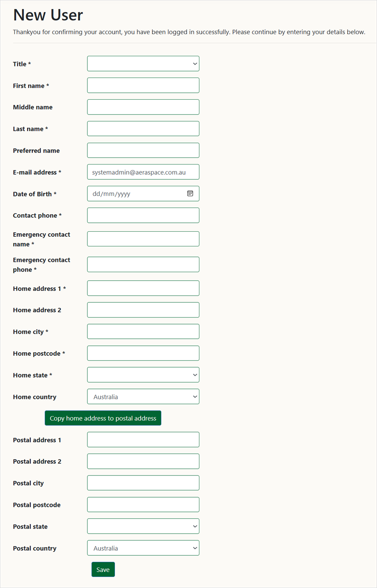Screen dimensions: 377x588
Task: Focus the Home city input
Action: pos(143,331)
